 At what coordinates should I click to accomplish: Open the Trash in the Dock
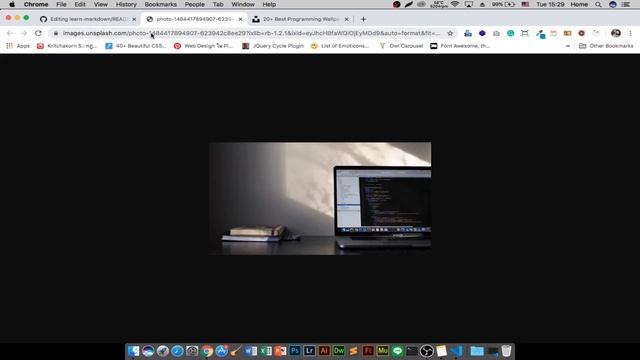(x=506, y=351)
